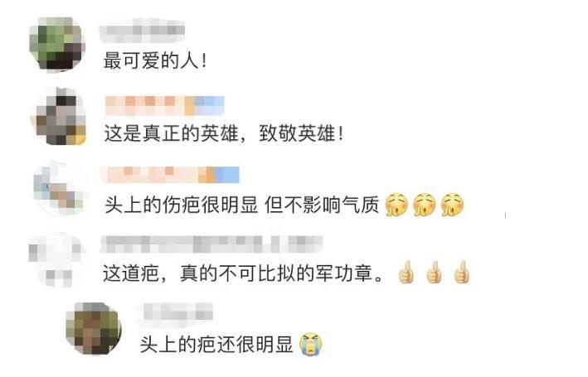Select the comment text "最可爱的人!"

(x=155, y=60)
